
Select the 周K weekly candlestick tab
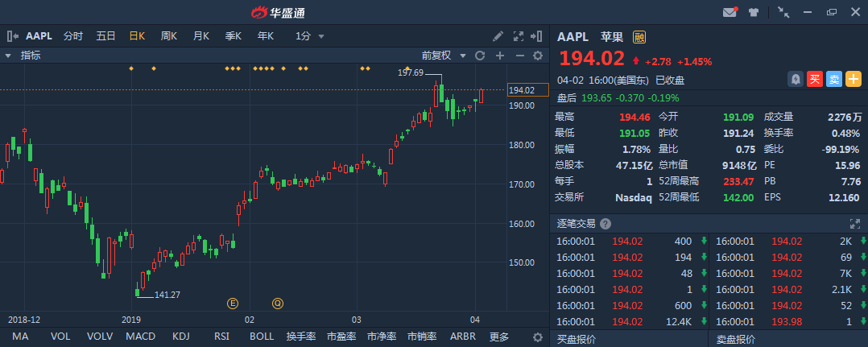[169, 36]
